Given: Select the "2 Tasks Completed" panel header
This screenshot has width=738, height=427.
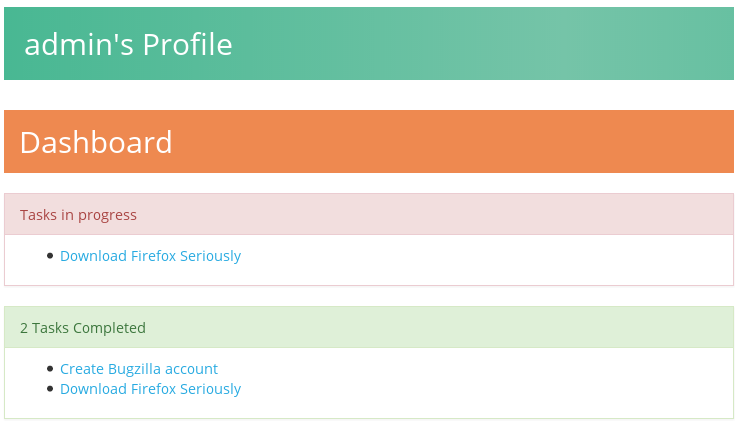Looking at the screenshot, I should (369, 327).
